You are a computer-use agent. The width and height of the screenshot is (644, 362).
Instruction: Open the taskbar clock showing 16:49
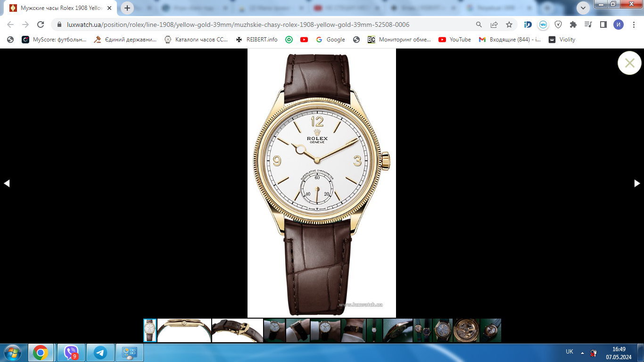(x=619, y=353)
